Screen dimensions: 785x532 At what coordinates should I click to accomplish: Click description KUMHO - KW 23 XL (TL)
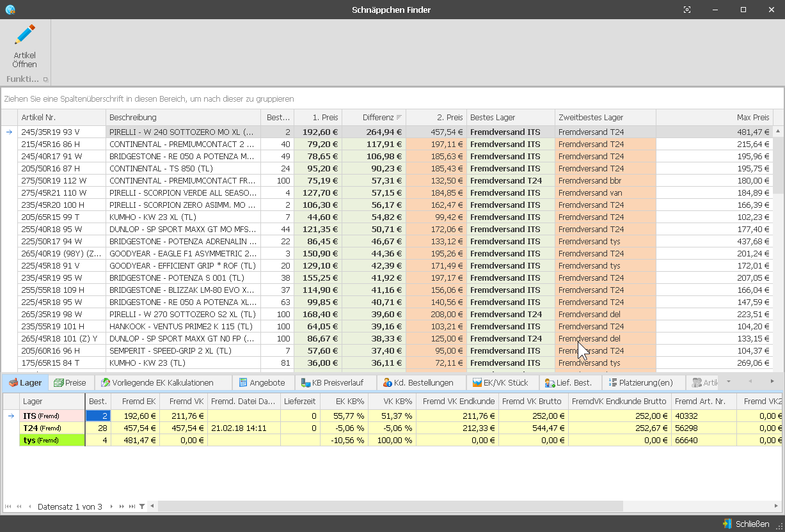pos(183,217)
